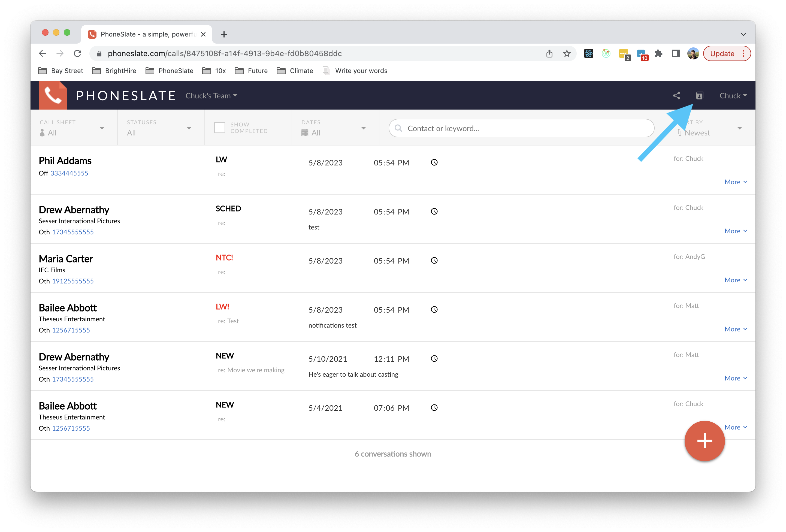Screen dimensions: 786x532
Task: Open React DevTools extension icon
Action: 588,53
